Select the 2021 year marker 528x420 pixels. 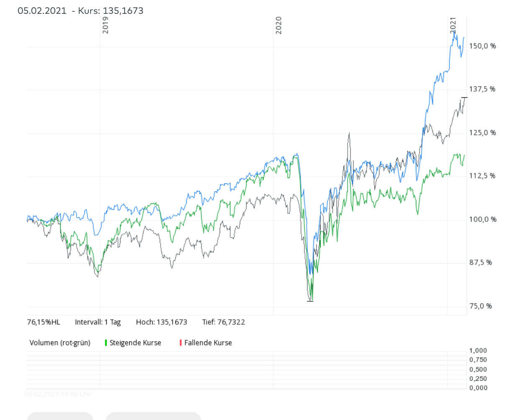pos(453,25)
